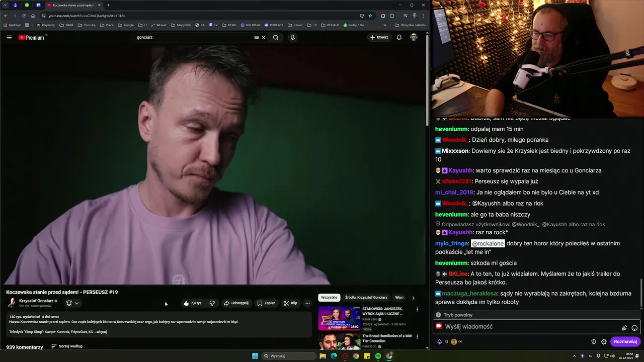Expand the video description with ...więcej
The image size is (644, 362).
click(101, 332)
